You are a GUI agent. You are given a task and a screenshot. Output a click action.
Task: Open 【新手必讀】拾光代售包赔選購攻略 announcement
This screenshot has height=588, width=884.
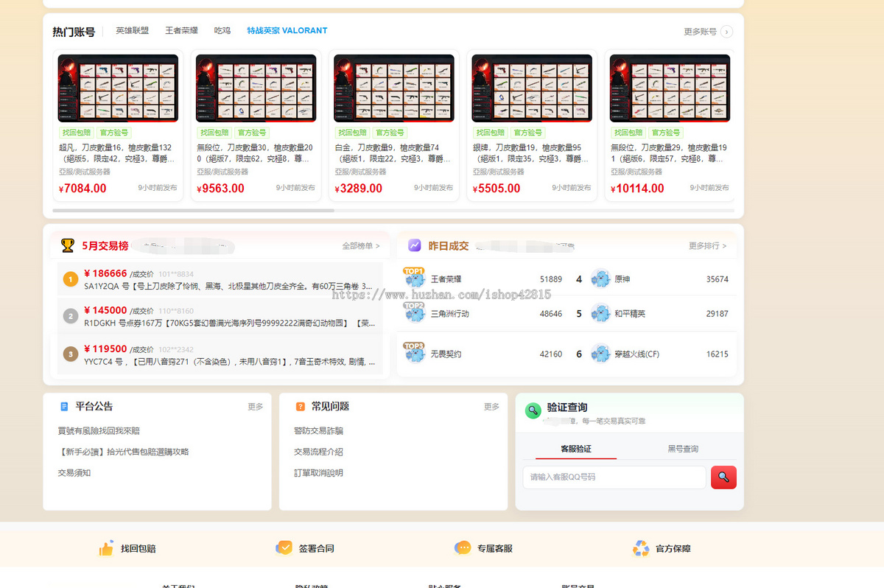click(x=124, y=452)
